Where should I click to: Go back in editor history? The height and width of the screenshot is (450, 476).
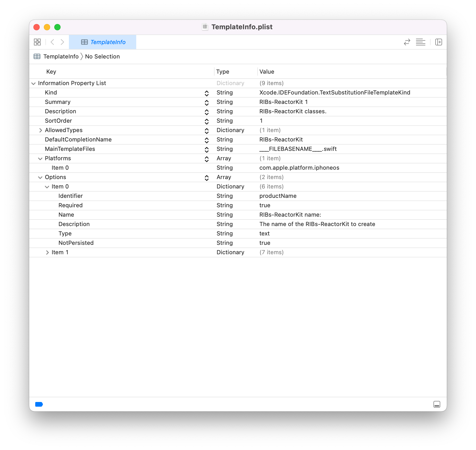(52, 42)
